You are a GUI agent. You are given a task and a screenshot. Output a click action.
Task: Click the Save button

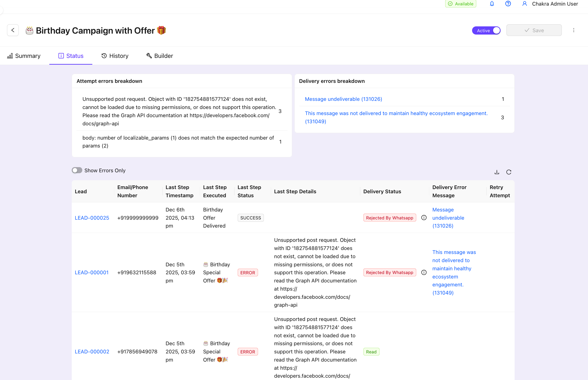pyautogui.click(x=534, y=30)
